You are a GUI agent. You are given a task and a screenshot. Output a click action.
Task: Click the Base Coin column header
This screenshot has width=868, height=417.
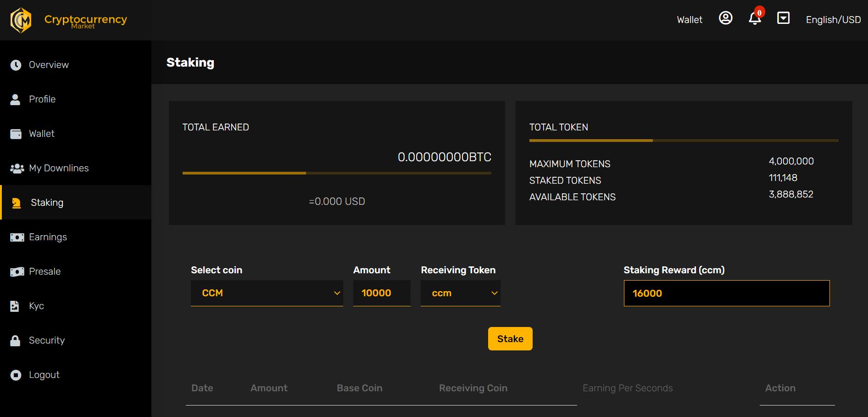pos(360,388)
